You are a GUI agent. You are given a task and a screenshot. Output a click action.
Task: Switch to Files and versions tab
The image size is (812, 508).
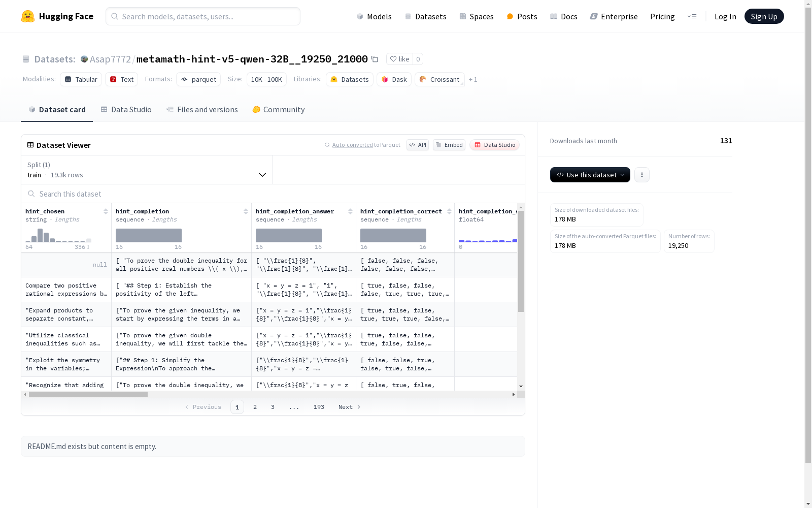tap(202, 109)
